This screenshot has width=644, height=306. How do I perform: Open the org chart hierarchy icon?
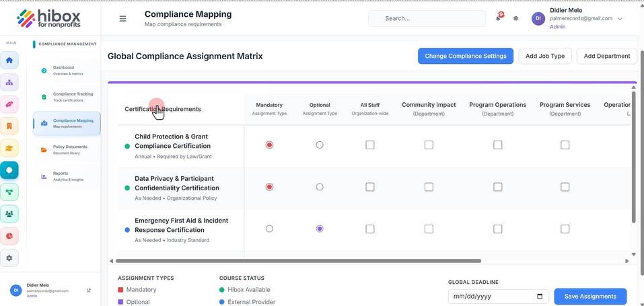[x=9, y=82]
